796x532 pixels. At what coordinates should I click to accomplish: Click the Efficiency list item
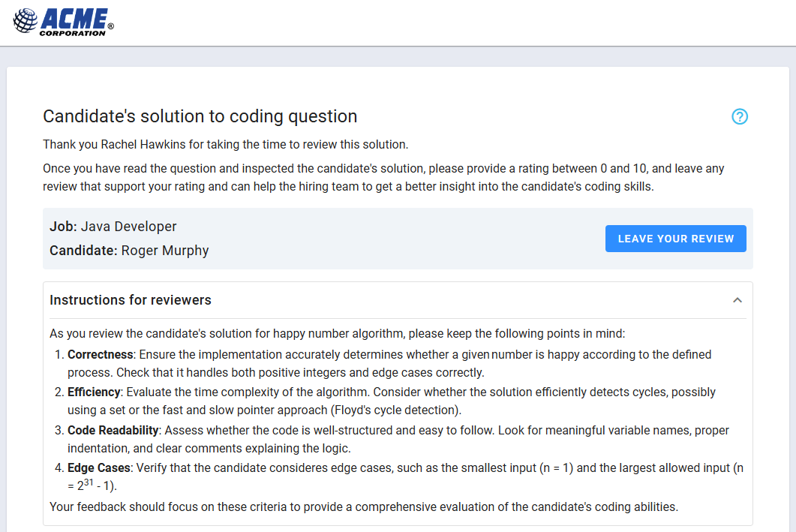point(93,392)
